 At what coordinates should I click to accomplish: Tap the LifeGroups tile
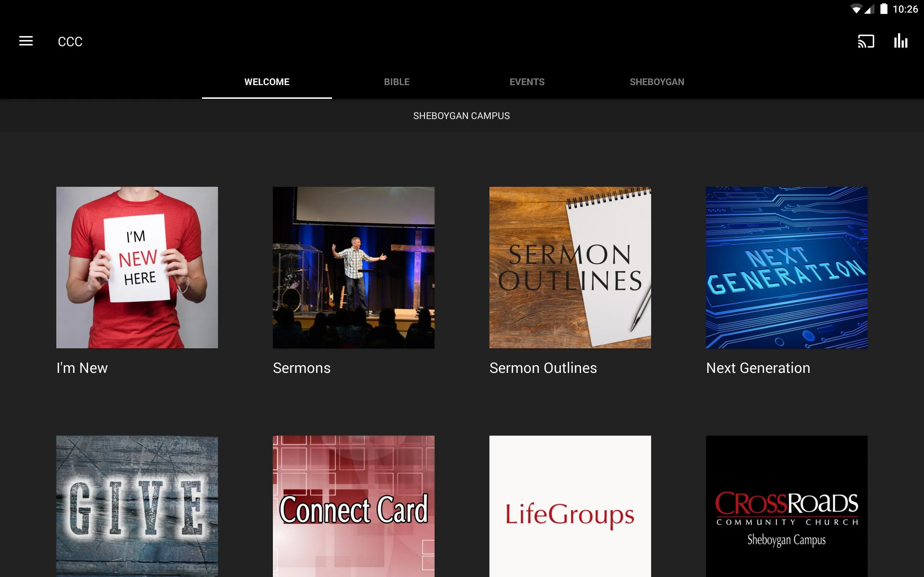570,507
